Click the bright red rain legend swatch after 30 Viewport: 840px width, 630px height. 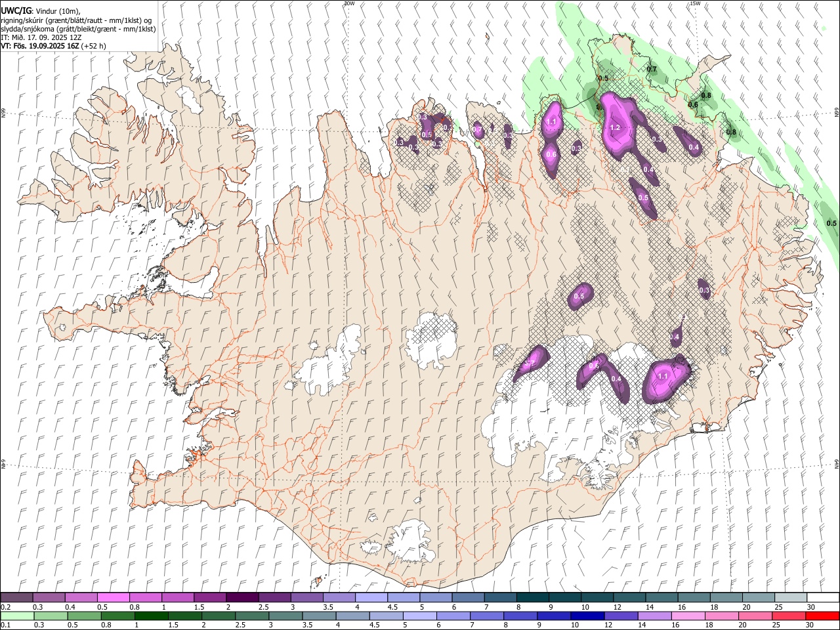tap(822, 616)
